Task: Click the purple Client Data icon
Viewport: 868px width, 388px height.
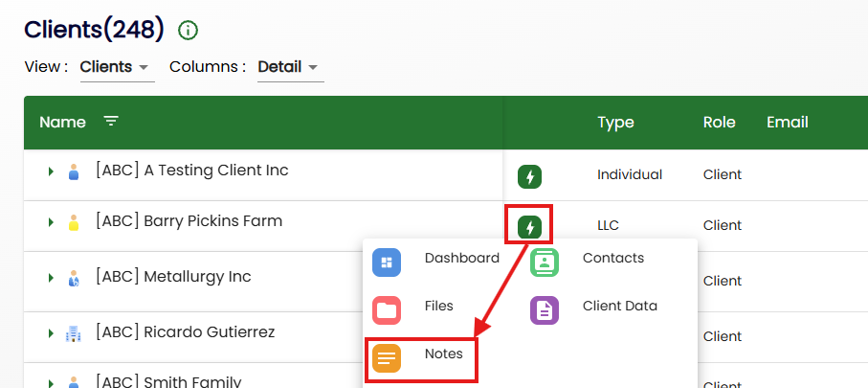Action: [x=545, y=309]
